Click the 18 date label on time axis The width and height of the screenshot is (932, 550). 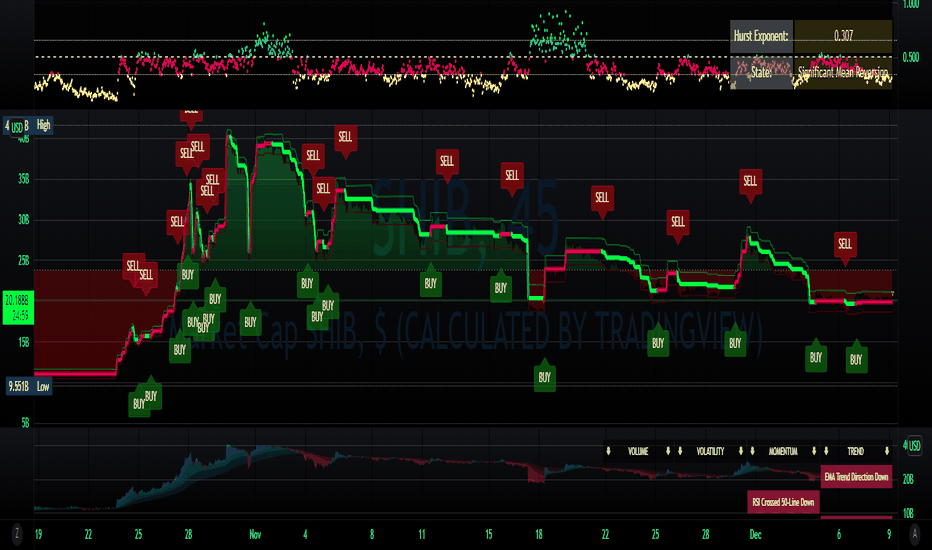(539, 535)
